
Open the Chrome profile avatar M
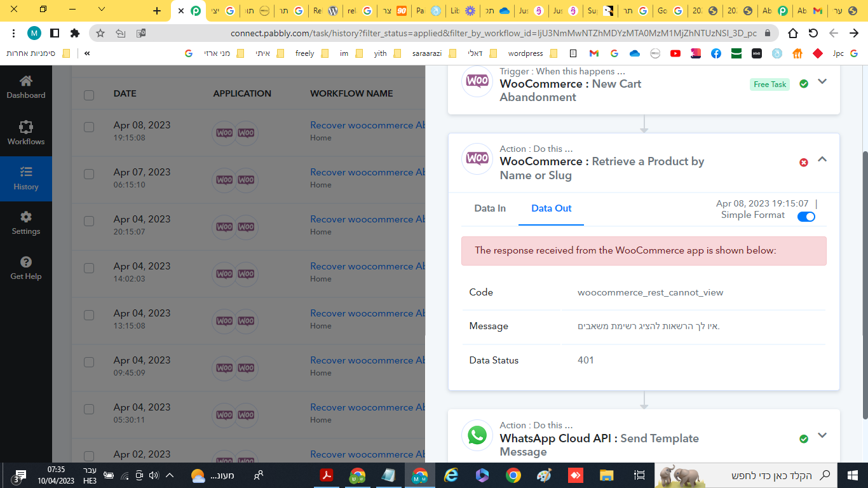34,33
